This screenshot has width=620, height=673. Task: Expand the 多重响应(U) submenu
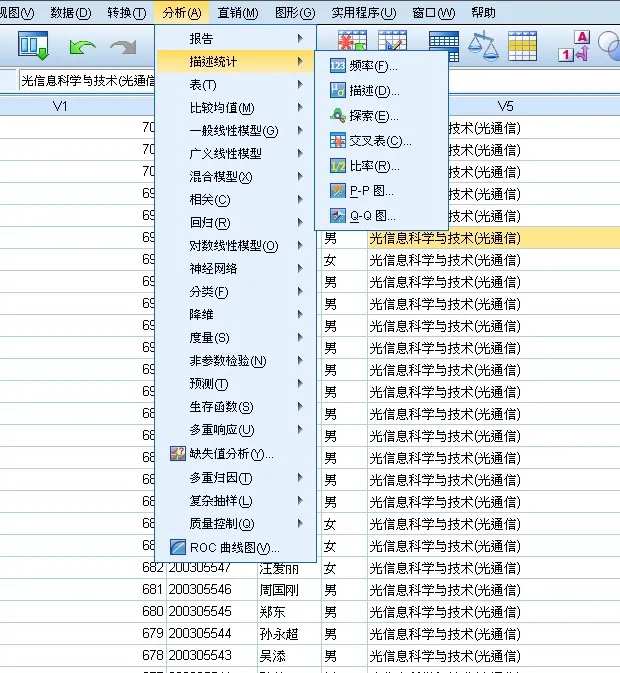point(236,430)
